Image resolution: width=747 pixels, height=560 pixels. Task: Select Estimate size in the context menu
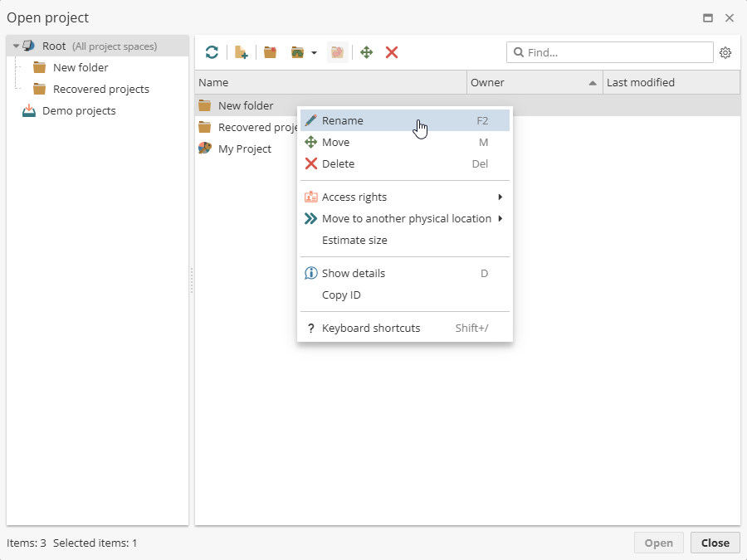coord(354,241)
